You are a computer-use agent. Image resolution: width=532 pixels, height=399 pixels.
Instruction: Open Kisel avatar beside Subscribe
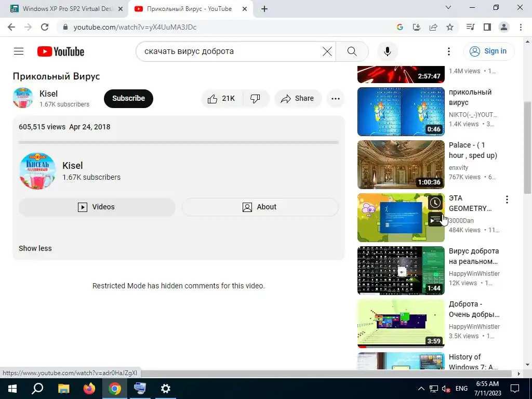(x=23, y=98)
